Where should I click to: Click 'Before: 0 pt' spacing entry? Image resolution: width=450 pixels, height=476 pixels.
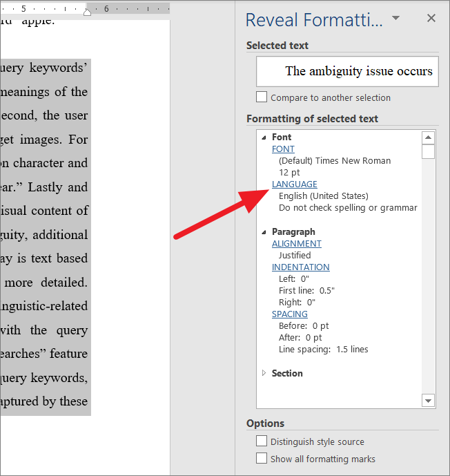point(304,326)
